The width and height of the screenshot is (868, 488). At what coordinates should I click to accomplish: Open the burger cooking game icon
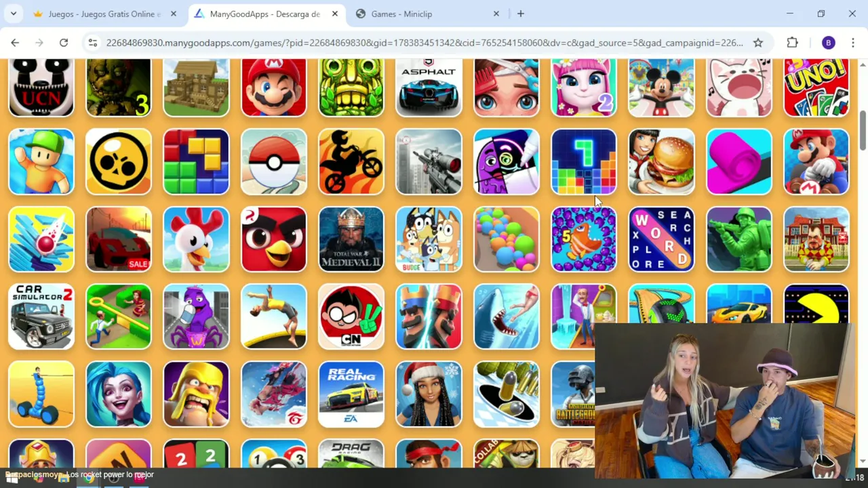pos(661,162)
